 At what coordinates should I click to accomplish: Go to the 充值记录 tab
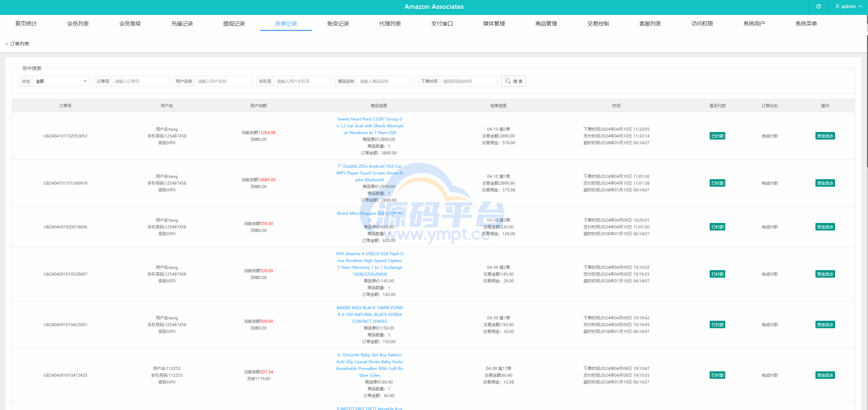point(182,23)
